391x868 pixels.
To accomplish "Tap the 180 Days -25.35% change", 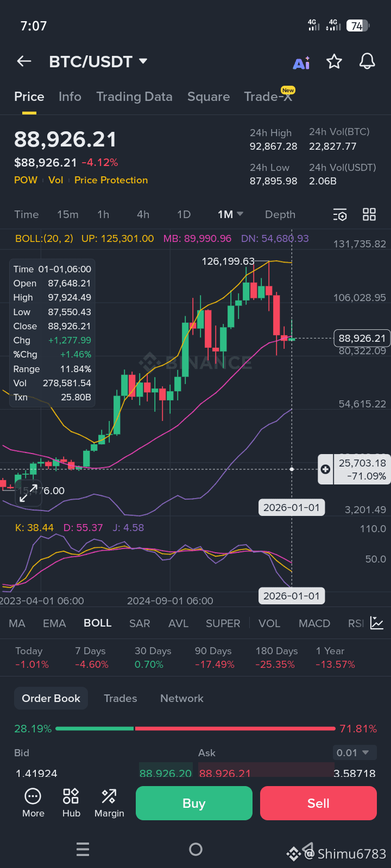I will click(276, 658).
